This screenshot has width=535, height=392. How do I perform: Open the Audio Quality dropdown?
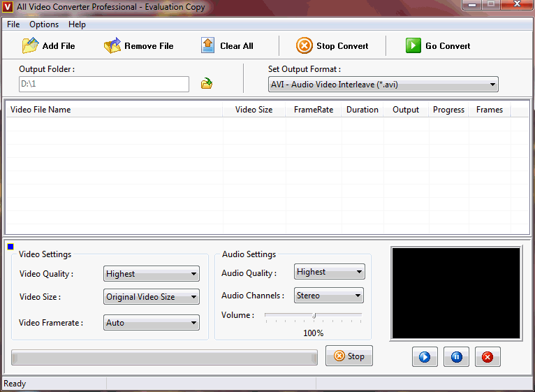point(329,272)
